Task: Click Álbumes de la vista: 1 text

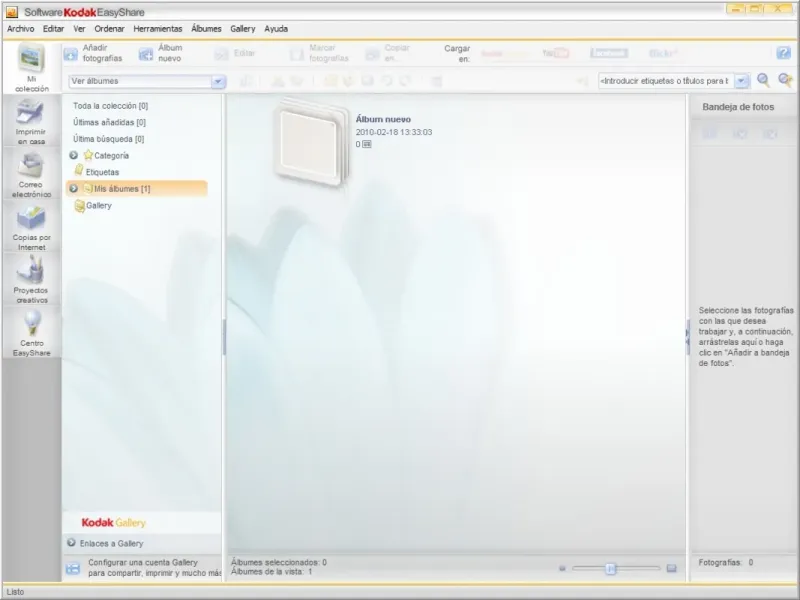Action: (271, 571)
